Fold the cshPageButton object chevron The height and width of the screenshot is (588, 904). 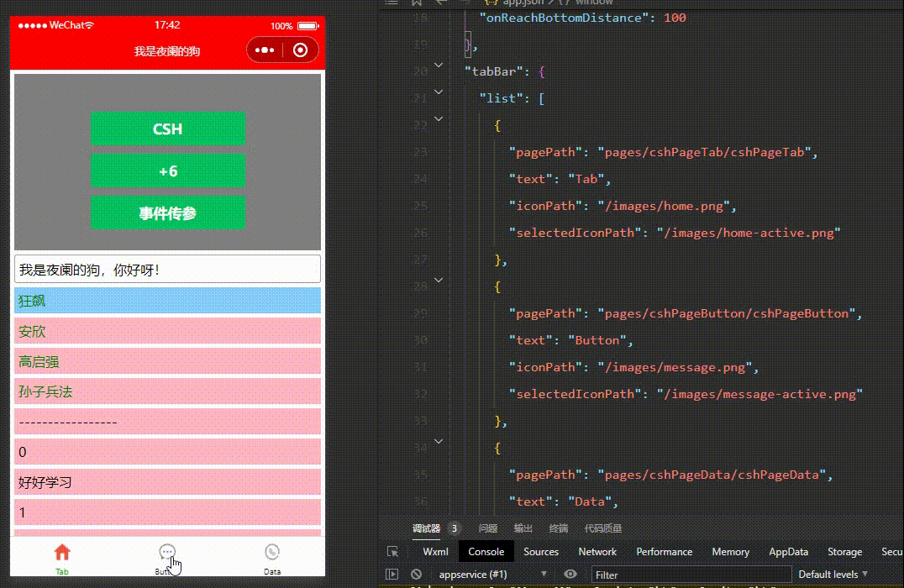click(x=439, y=281)
